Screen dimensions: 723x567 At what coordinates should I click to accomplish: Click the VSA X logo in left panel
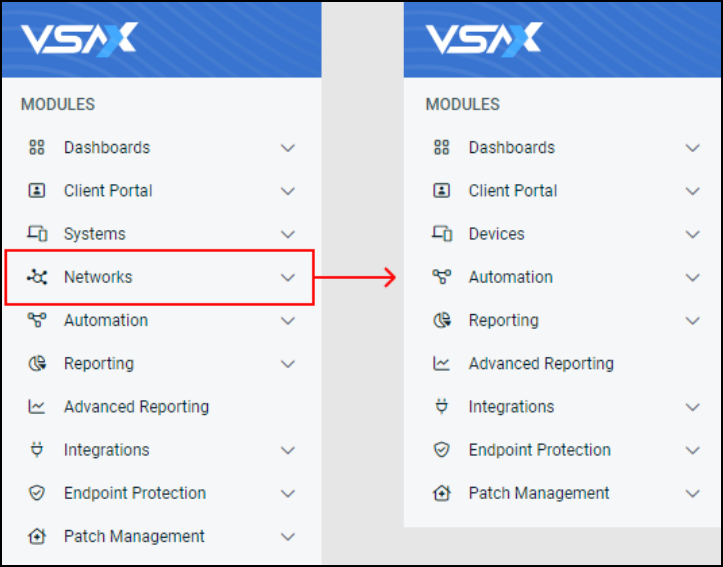79,39
